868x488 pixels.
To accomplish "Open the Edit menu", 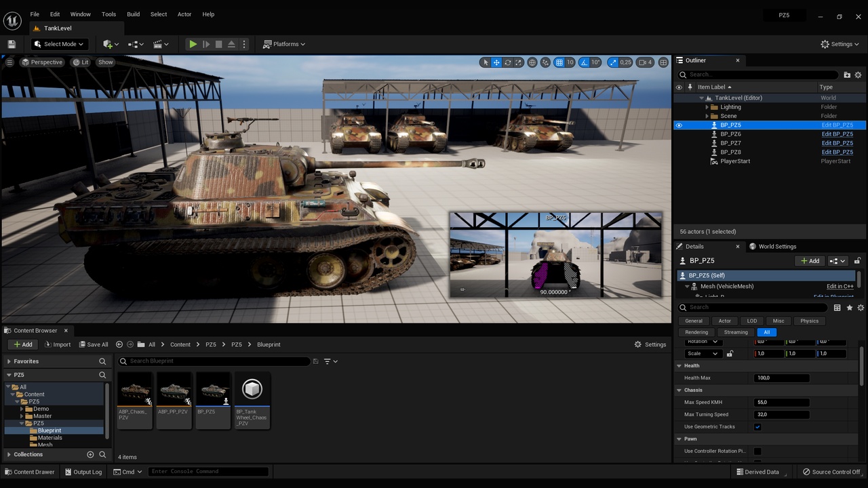I will pyautogui.click(x=55, y=14).
